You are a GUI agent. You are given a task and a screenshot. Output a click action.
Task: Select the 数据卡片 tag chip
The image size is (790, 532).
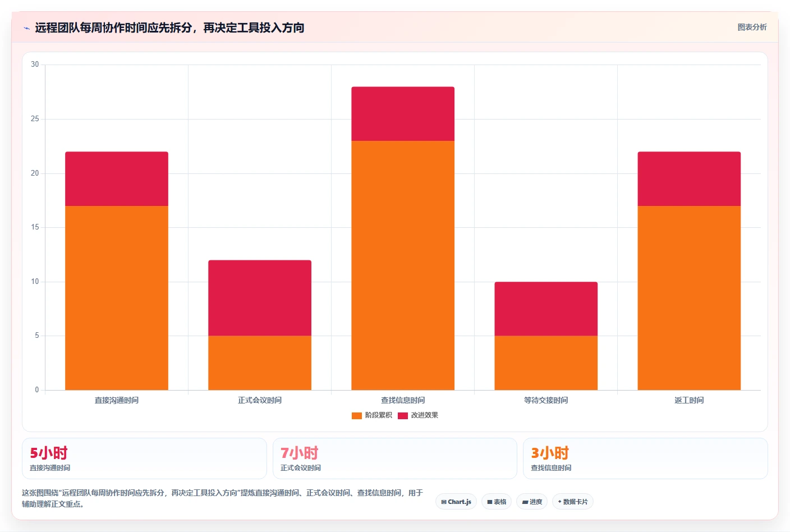click(x=573, y=502)
